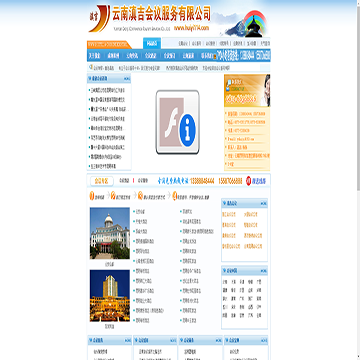Open the first region link in the regions grid

[x=225, y=282]
